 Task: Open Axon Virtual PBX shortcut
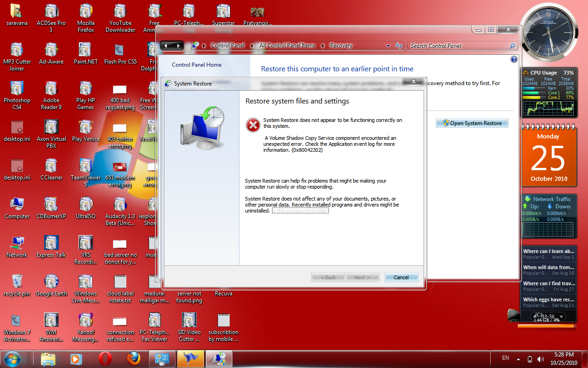click(51, 134)
